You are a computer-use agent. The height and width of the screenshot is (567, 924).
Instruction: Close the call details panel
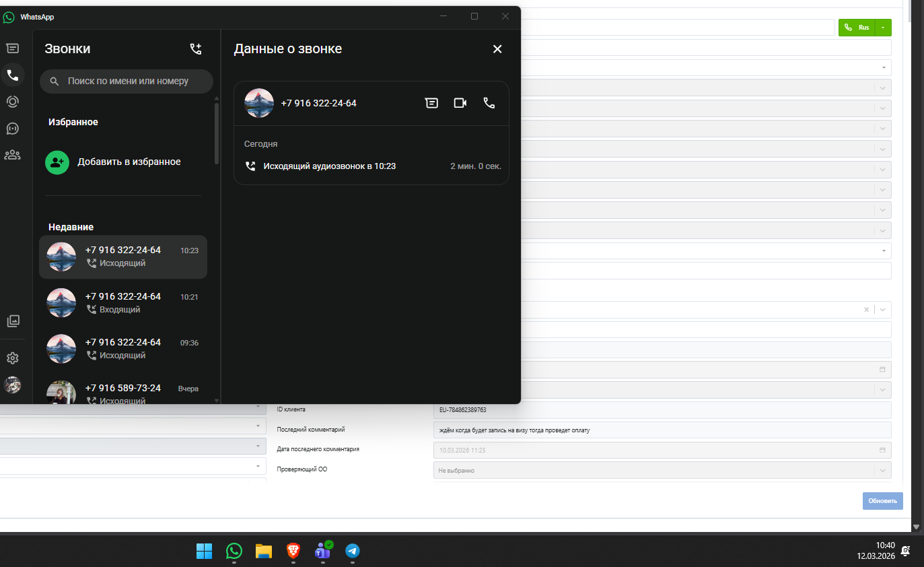[x=497, y=48]
